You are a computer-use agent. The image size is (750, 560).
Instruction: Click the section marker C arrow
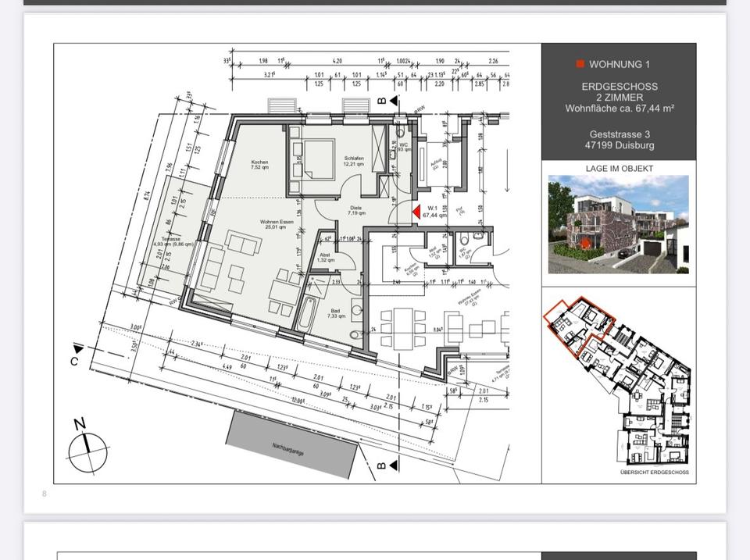pos(77,349)
